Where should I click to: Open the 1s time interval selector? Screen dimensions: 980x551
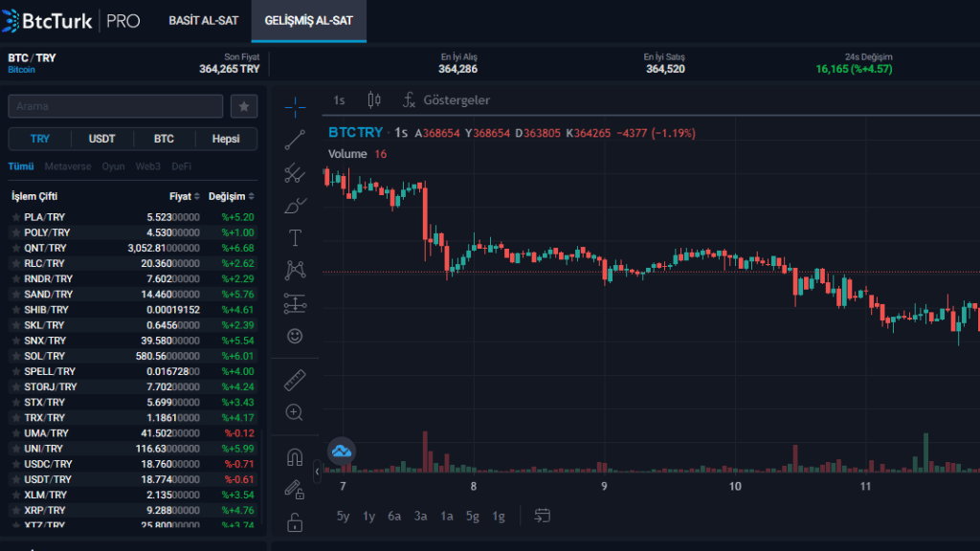click(339, 99)
